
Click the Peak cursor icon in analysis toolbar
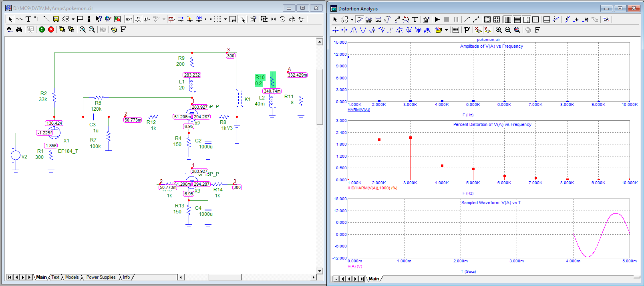(354, 30)
